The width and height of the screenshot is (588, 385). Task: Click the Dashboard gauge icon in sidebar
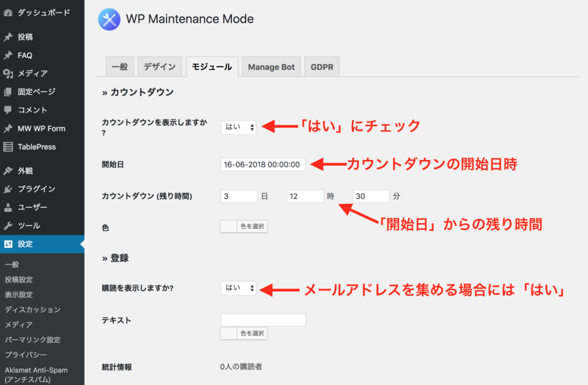pos(8,12)
